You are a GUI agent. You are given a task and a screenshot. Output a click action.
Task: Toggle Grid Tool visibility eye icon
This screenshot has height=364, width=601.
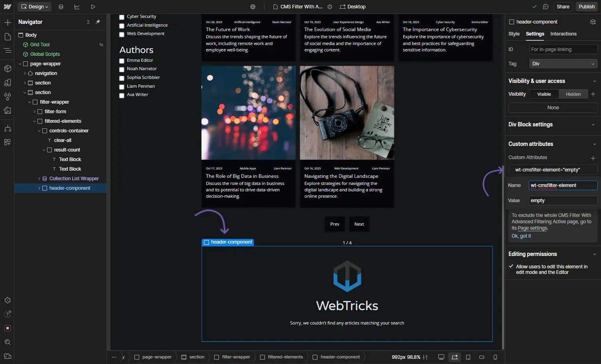[101, 45]
